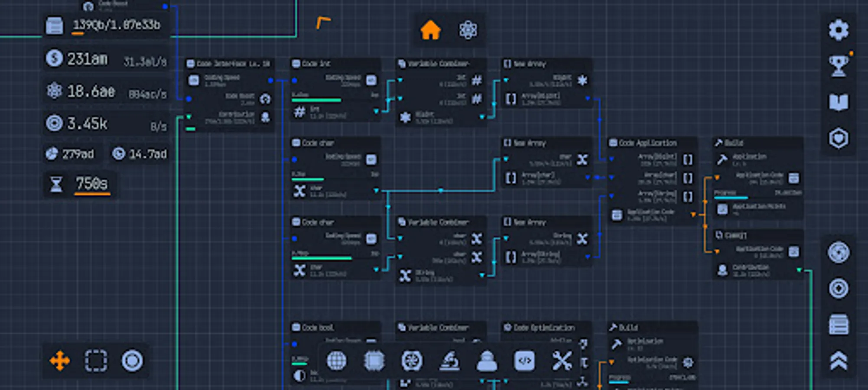This screenshot has height=390, width=868.
Task: Click the swirl globe icon above the target icon
Action: (x=839, y=253)
